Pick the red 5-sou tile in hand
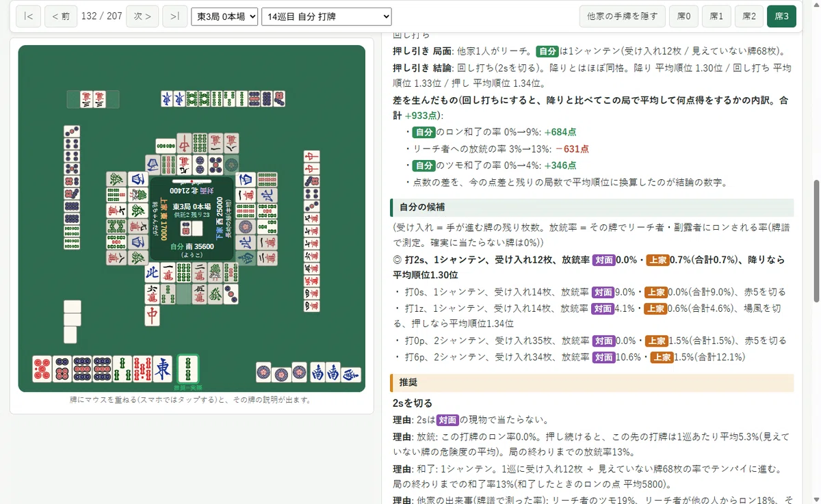This screenshot has width=821, height=504. click(142, 369)
